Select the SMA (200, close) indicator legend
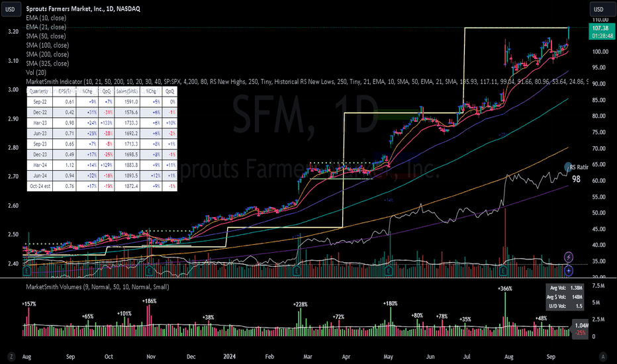This screenshot has width=617, height=364. tap(48, 54)
